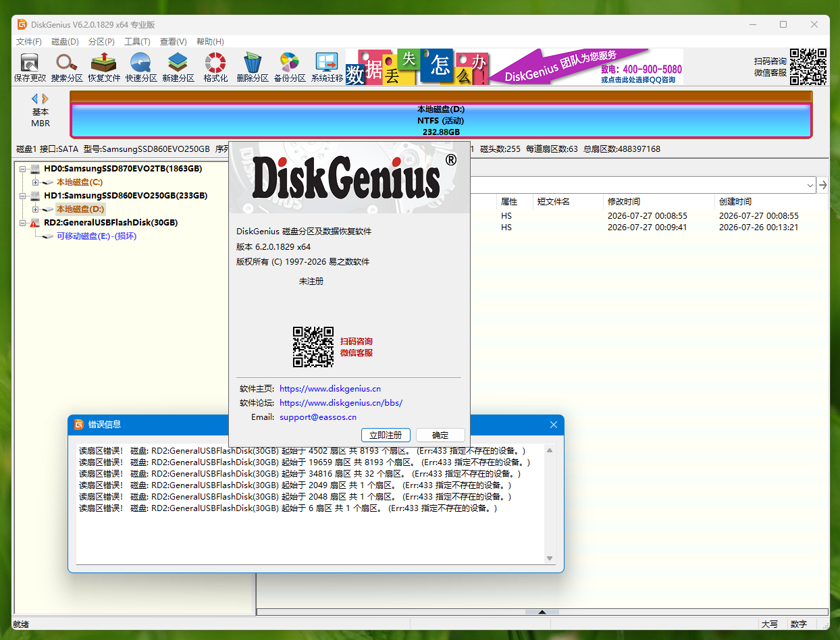The image size is (840, 640).
Task: Select the 快速分区 quick partition icon
Action: (141, 68)
